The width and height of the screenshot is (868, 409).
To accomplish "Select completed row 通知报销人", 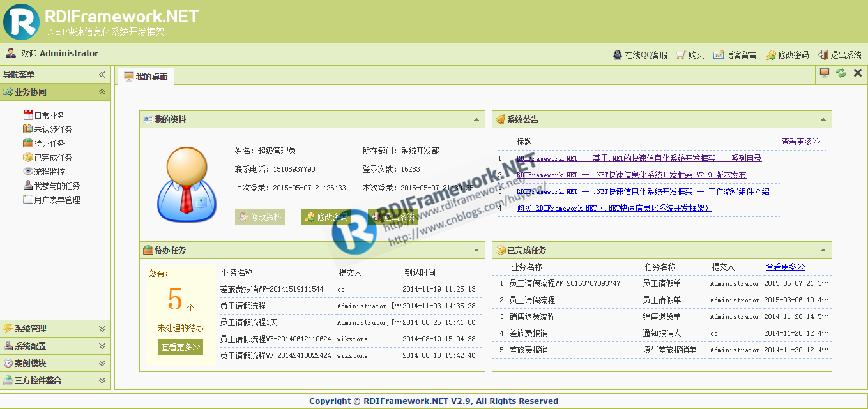I will click(x=663, y=333).
